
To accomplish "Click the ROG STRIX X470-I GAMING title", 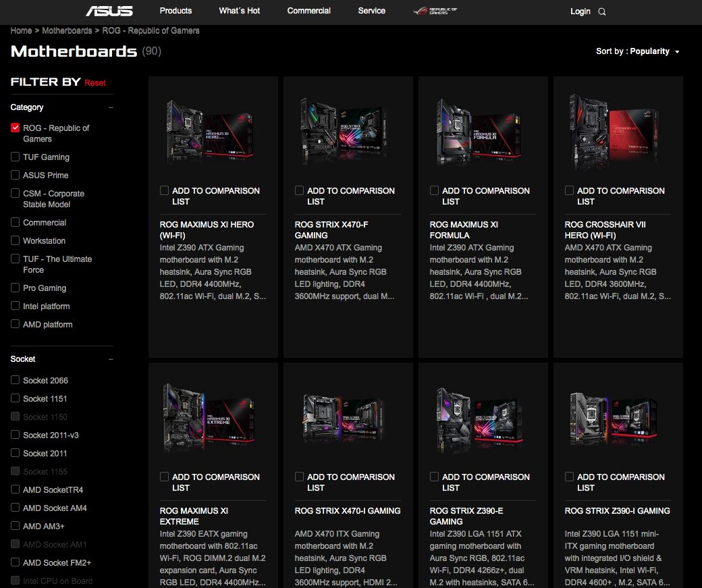I will 348,510.
